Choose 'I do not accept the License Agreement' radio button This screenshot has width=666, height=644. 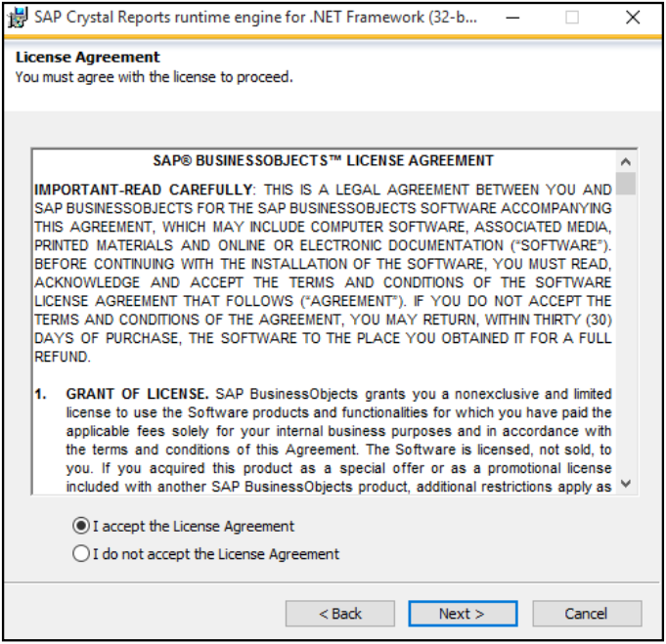(x=81, y=554)
